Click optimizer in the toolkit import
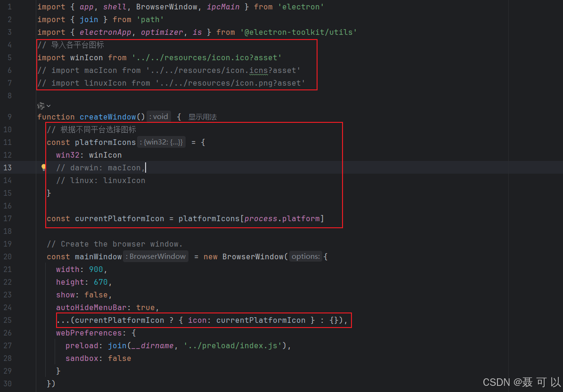The width and height of the screenshot is (563, 392). (162, 32)
